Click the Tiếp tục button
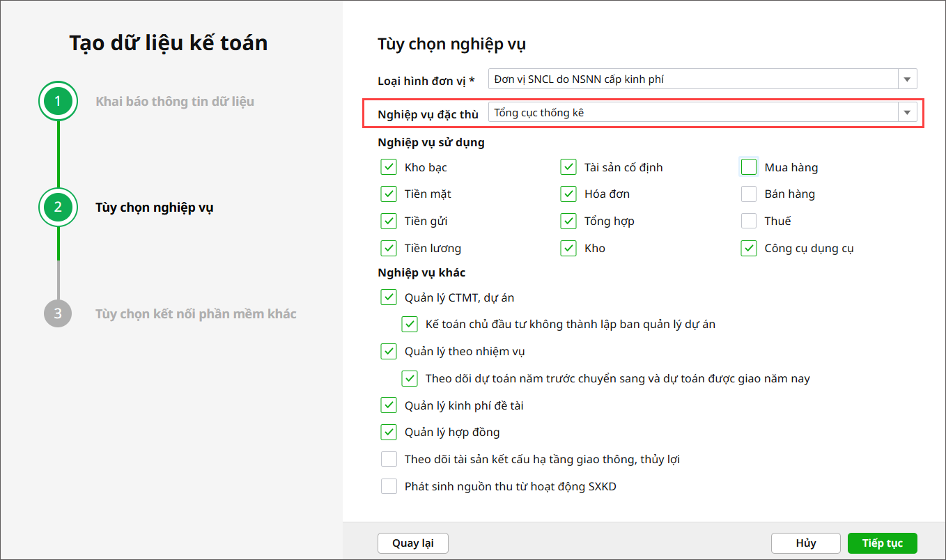 (x=882, y=543)
